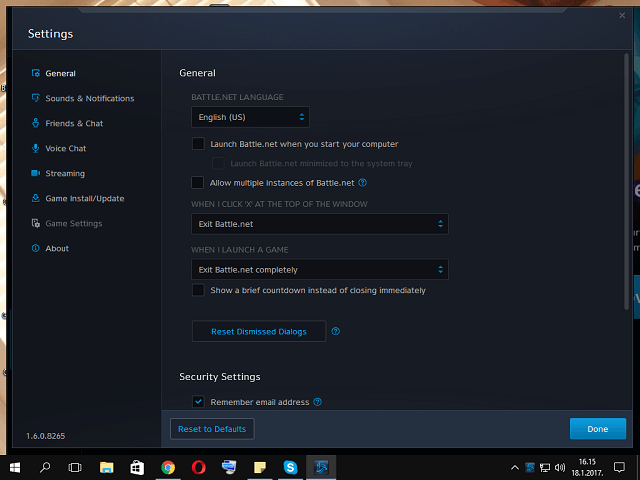
Task: Click the version number 1.6.0.8265
Action: 46,436
